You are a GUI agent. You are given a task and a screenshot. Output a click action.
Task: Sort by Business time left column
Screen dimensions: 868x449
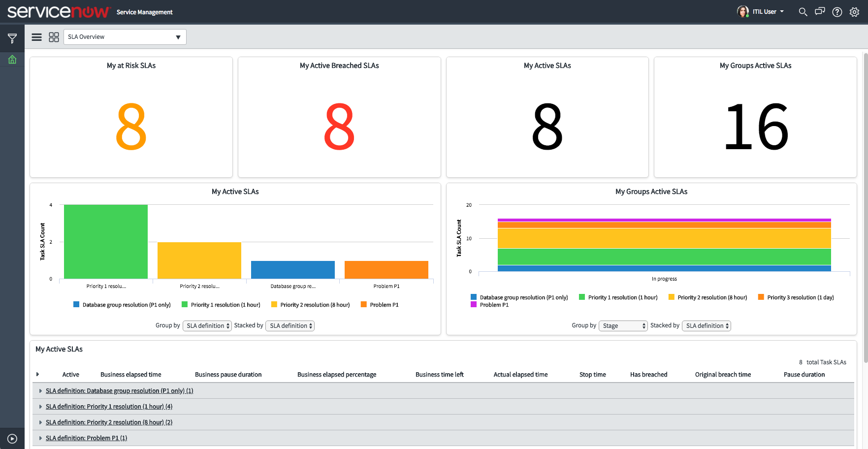[x=439, y=375]
